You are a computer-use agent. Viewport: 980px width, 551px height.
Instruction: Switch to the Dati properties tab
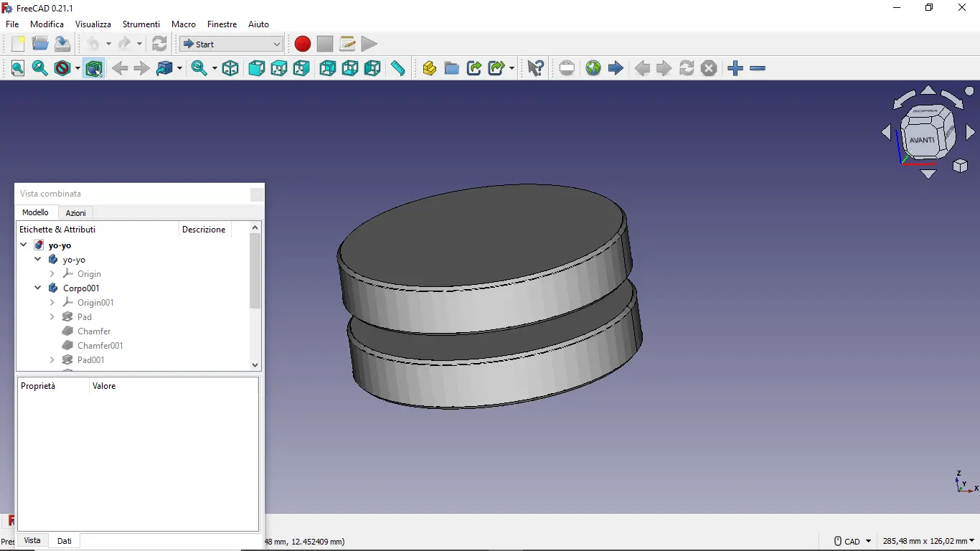tap(65, 541)
